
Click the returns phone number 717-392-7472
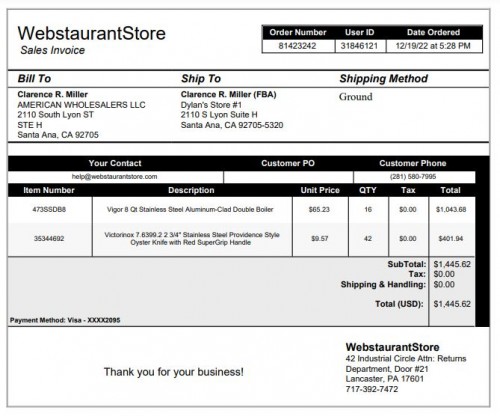pos(372,389)
